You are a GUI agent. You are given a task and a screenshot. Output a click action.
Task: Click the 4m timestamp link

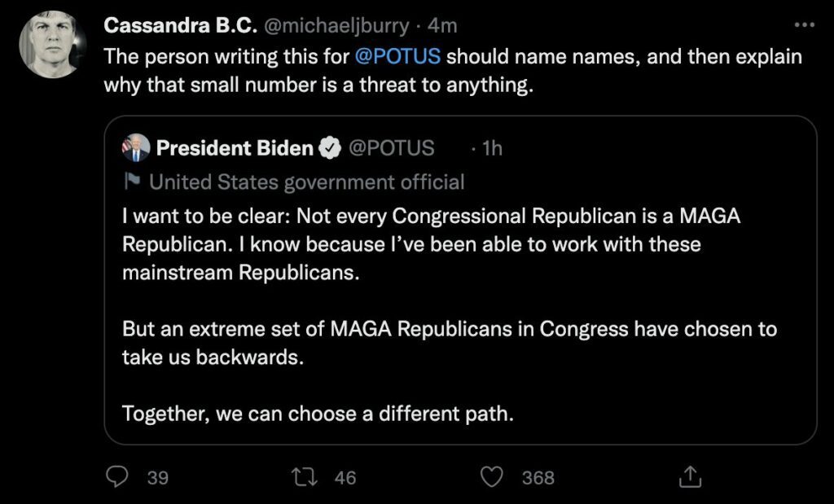click(x=442, y=25)
